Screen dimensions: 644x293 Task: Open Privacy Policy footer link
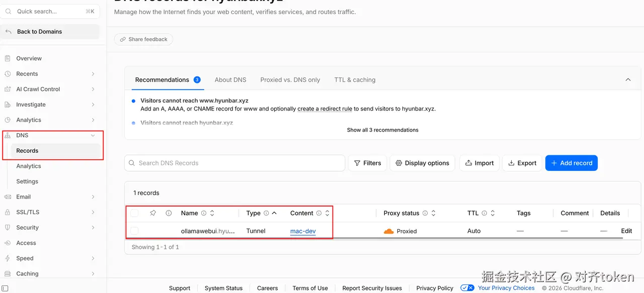pyautogui.click(x=435, y=288)
